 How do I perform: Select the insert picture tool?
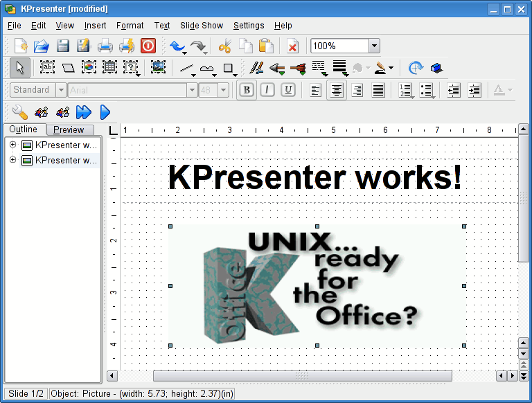pyautogui.click(x=158, y=68)
